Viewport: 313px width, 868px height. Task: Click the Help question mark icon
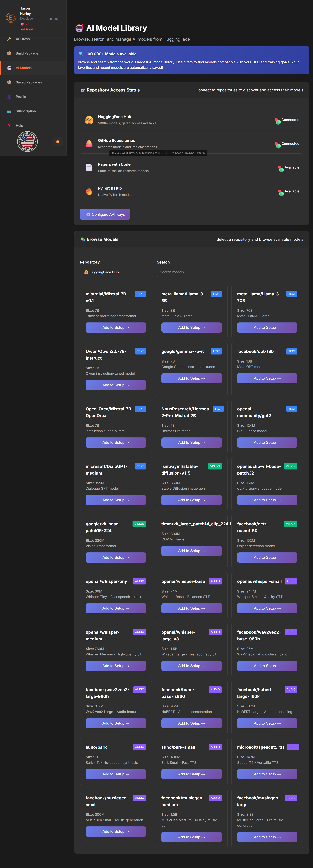(9, 126)
